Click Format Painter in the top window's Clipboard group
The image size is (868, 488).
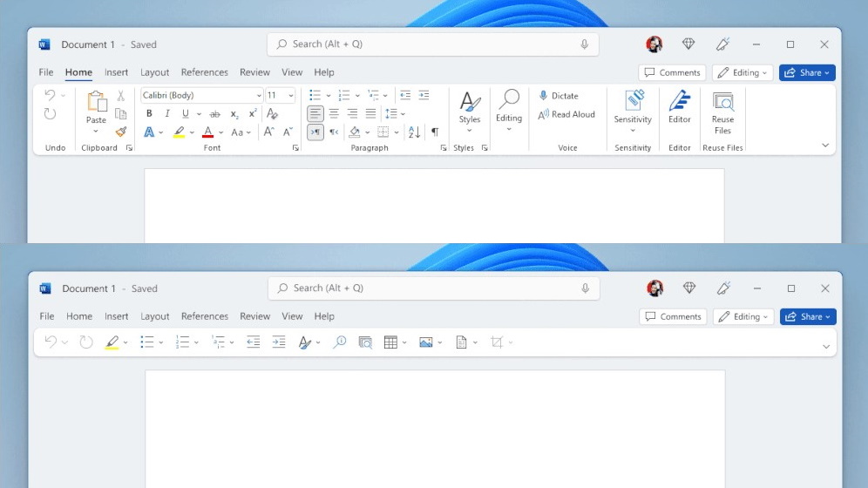coord(120,132)
